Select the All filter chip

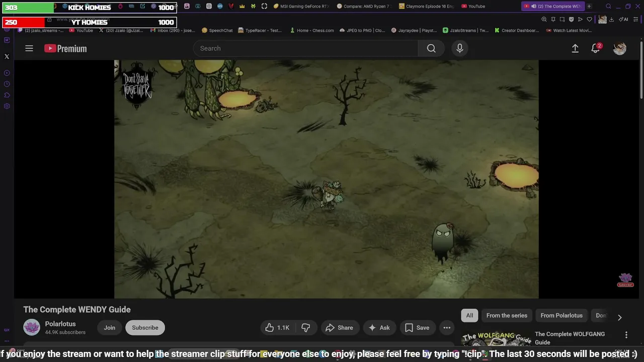[x=469, y=315]
